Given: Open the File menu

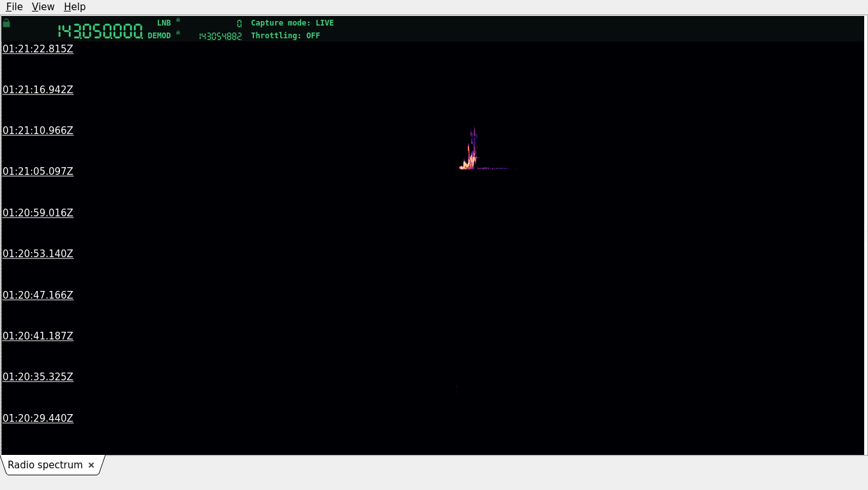Looking at the screenshot, I should pyautogui.click(x=14, y=6).
